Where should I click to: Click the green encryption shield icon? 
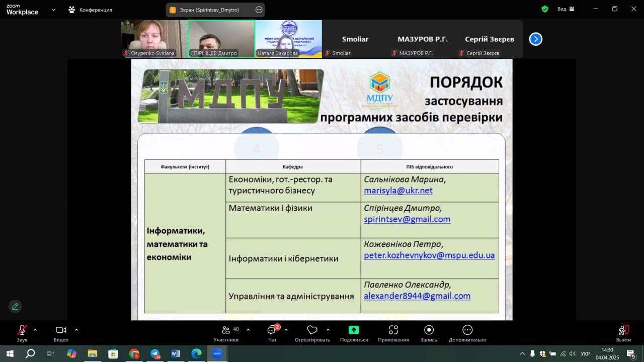pos(545,9)
